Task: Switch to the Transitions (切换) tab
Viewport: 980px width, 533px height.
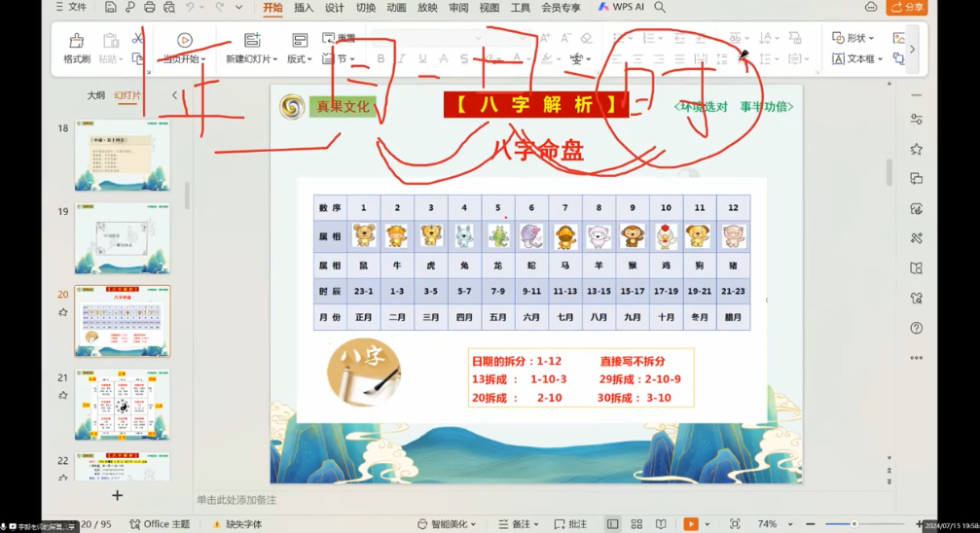Action: [366, 8]
